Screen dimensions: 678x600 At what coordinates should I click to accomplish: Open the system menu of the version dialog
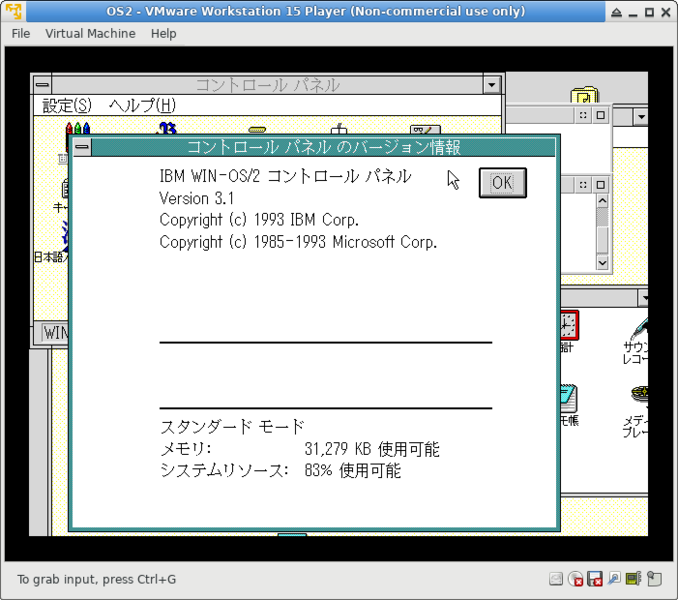[x=82, y=147]
